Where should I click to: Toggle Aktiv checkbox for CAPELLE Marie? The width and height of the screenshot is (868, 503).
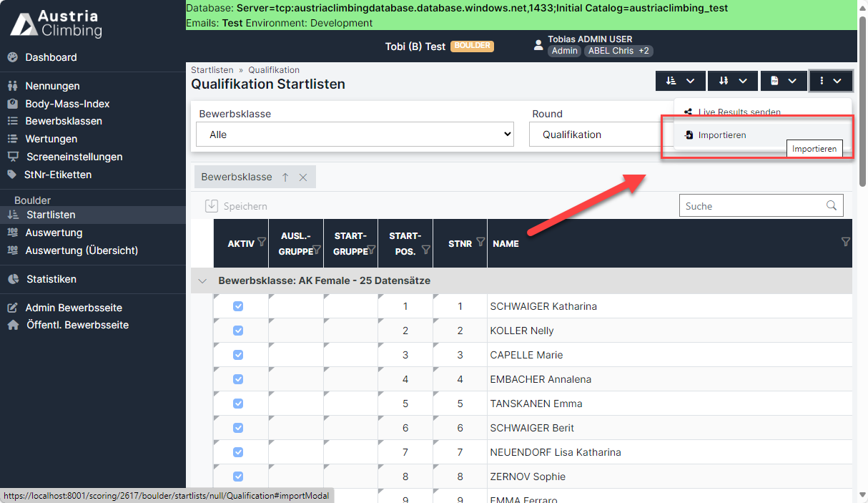click(x=238, y=355)
